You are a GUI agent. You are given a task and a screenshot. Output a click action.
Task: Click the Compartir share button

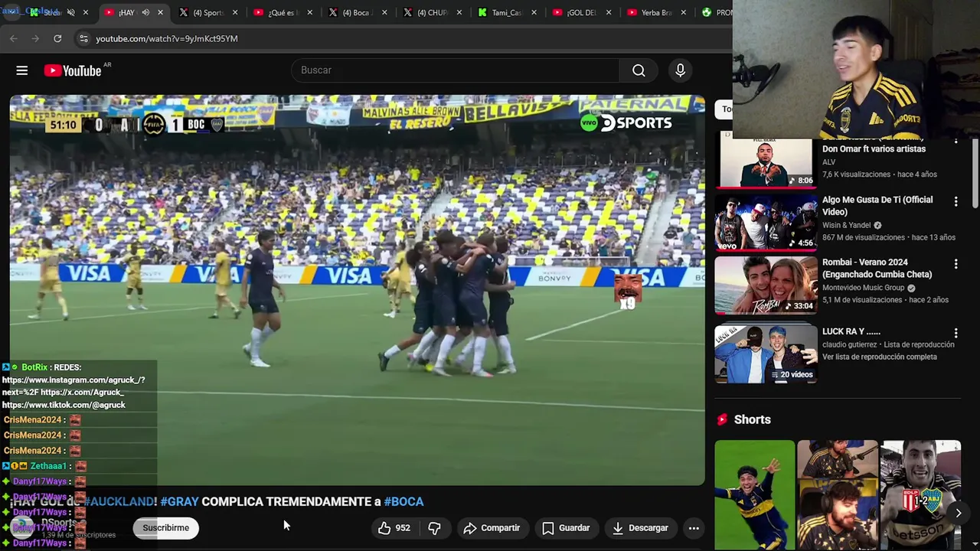(x=492, y=528)
